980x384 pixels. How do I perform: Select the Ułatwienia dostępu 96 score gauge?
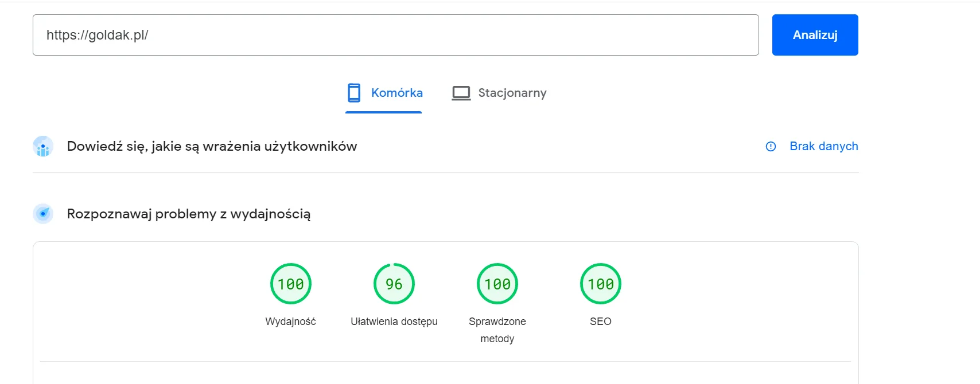pos(394,284)
